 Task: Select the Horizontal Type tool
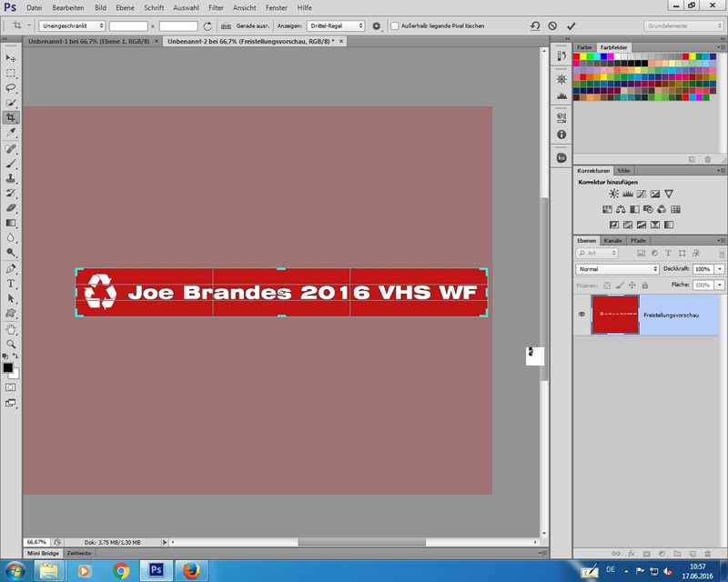[x=11, y=284]
